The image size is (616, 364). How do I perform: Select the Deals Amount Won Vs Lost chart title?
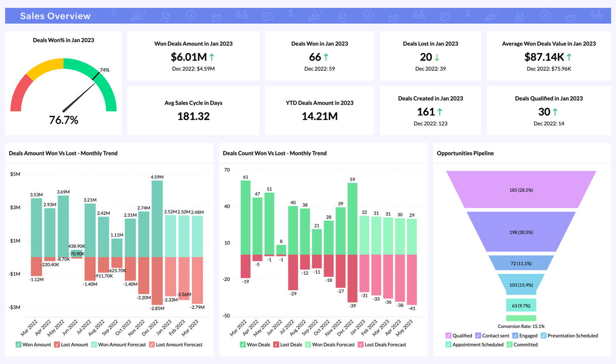coord(63,153)
